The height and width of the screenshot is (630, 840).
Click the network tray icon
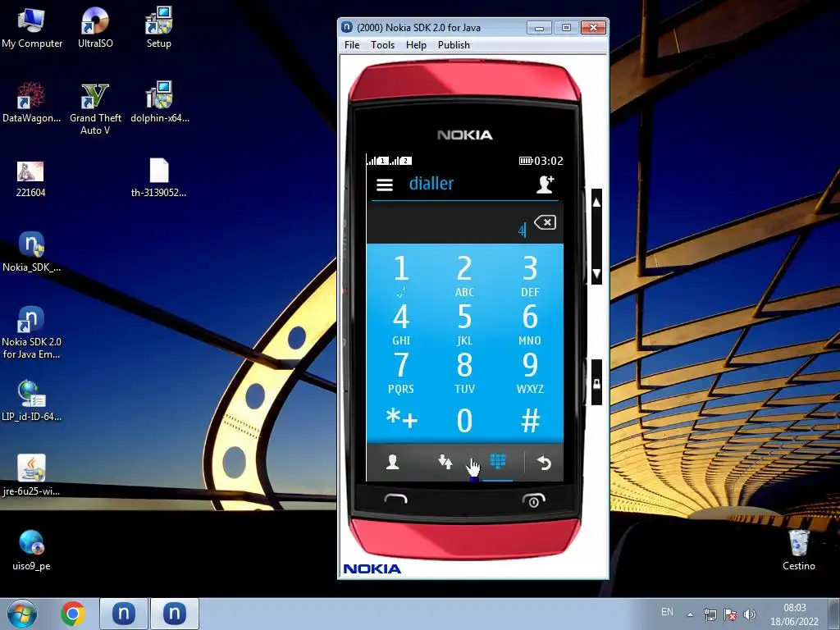[x=710, y=614]
